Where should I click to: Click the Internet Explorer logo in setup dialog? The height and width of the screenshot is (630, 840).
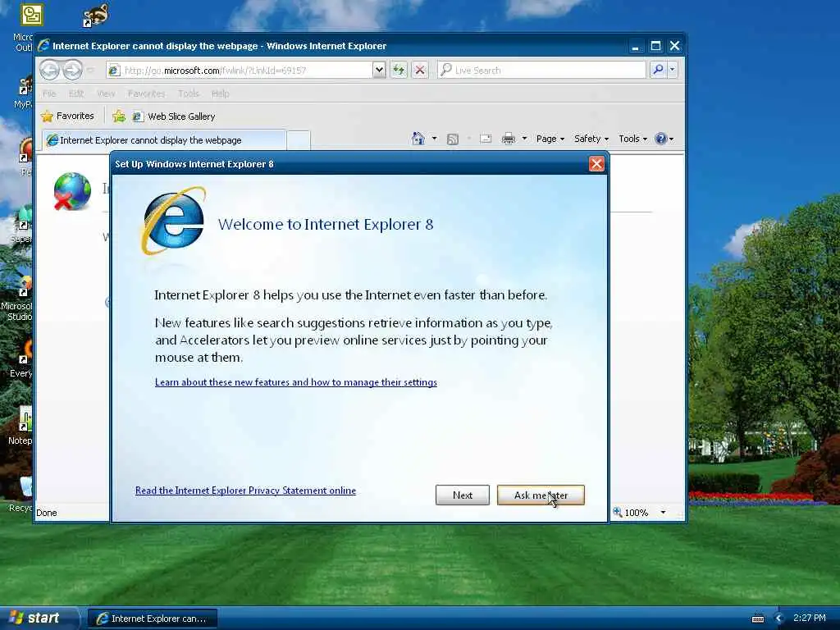tap(173, 221)
